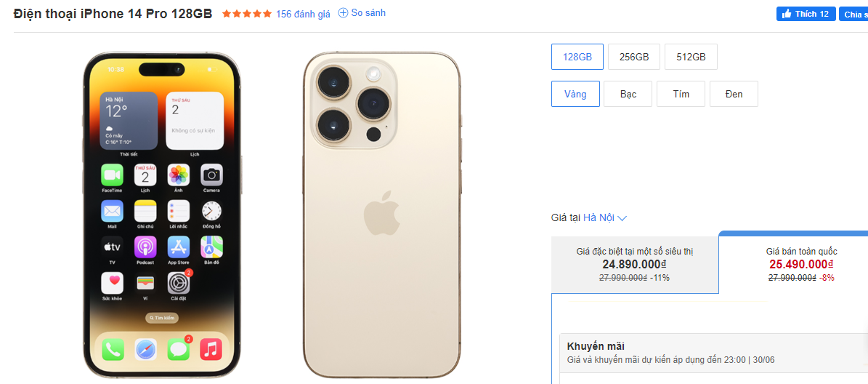Open the 156 đánh giá reviews link

(303, 14)
